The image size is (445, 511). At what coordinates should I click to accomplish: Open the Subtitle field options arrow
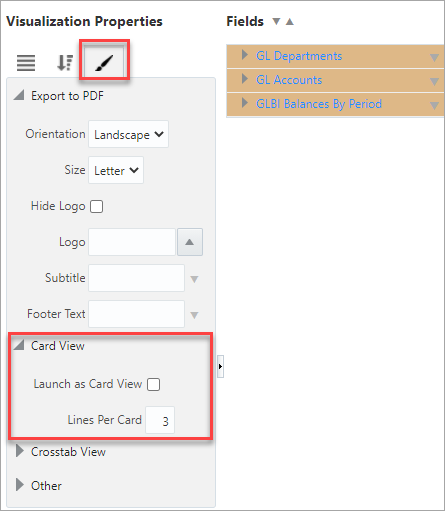[194, 279]
